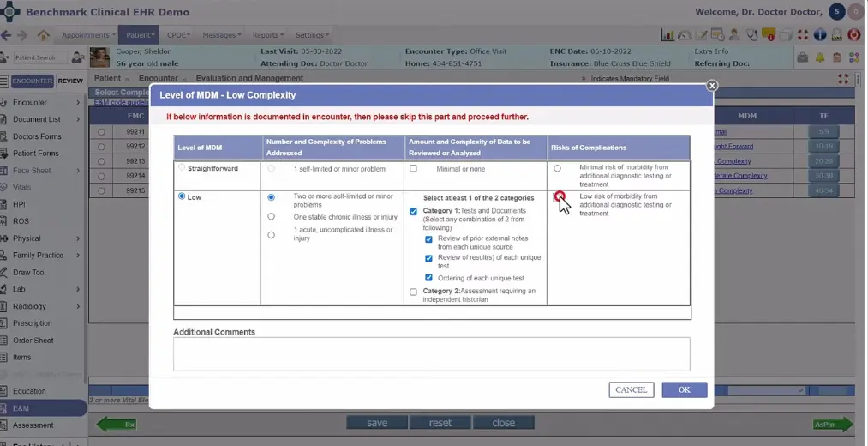The height and width of the screenshot is (446, 868).
Task: Expand the Document List sidebar arrow
Action: click(x=78, y=119)
